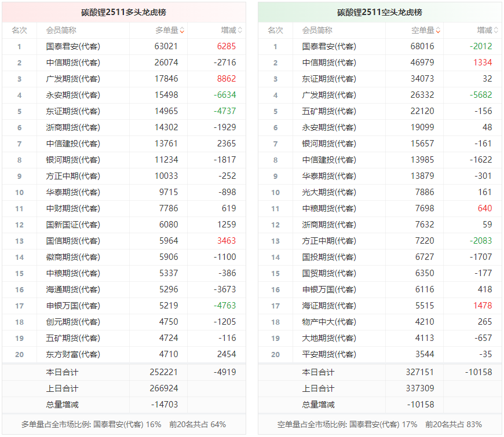
Task: Select 国泰君安(代客) in long table
Action: pyautogui.click(x=73, y=46)
